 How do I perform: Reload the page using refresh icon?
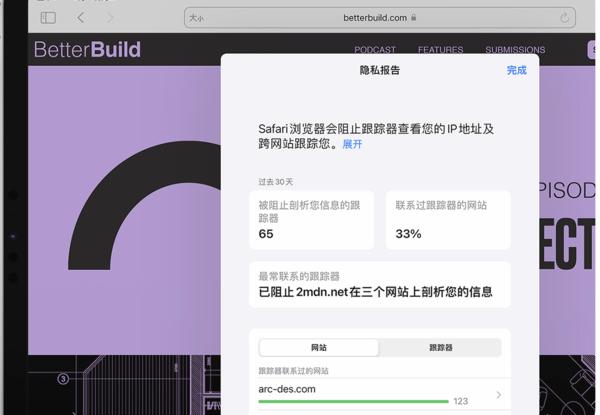point(565,18)
